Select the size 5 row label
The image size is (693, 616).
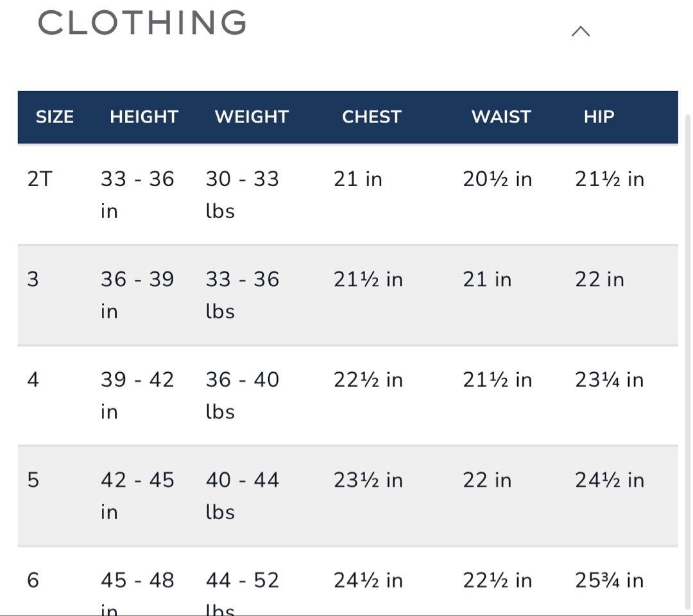click(33, 480)
